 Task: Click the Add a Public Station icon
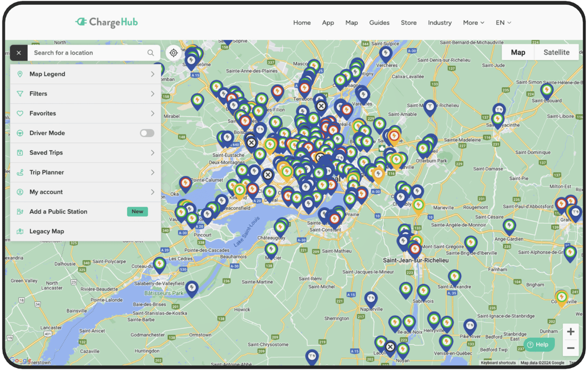[20, 212]
